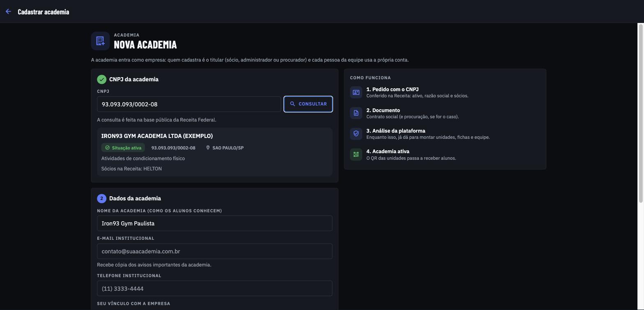Click the vertical page scrollbar
Screen dimensions: 644x310
point(641,113)
